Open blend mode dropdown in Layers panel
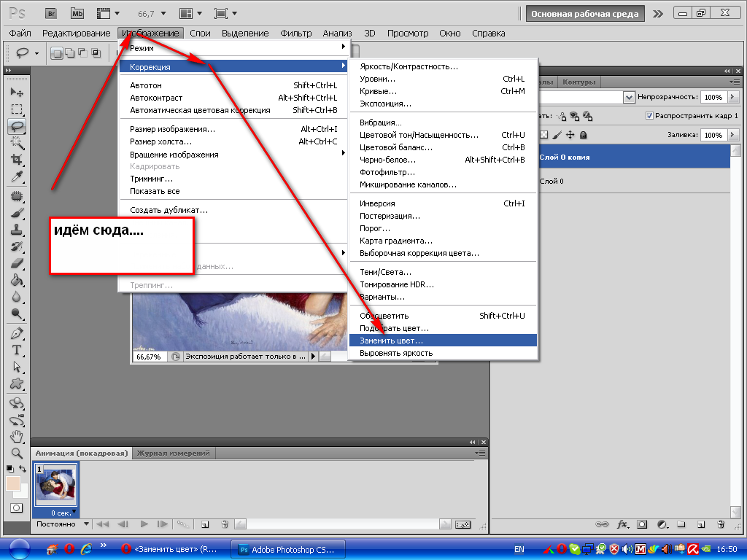This screenshot has height=560, width=747. pos(628,97)
